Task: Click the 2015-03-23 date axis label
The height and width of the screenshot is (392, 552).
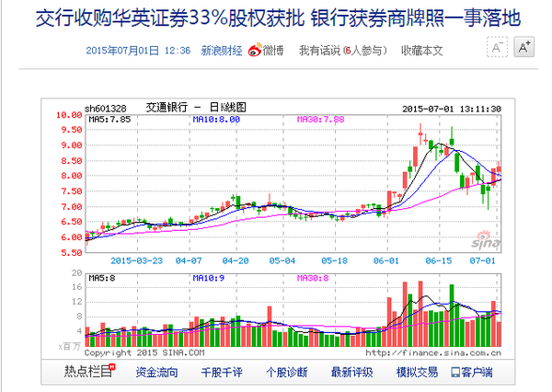Action: coord(136,261)
